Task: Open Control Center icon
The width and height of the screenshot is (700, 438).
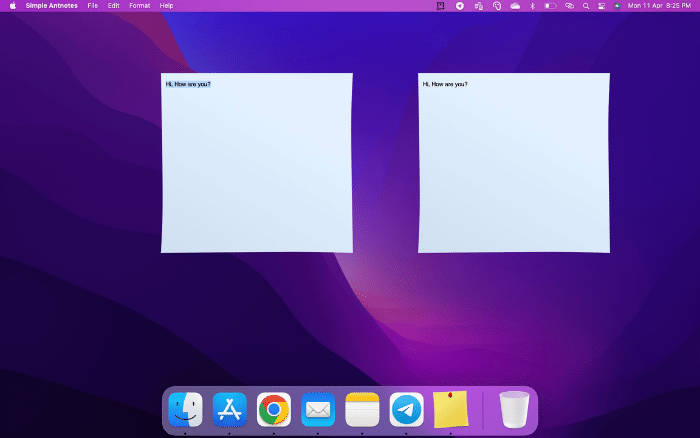Action: click(601, 6)
